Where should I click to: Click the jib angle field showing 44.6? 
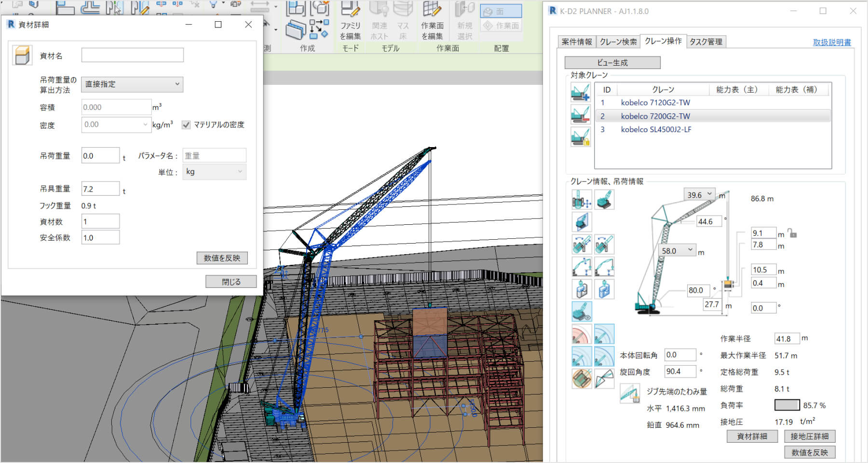pyautogui.click(x=709, y=221)
